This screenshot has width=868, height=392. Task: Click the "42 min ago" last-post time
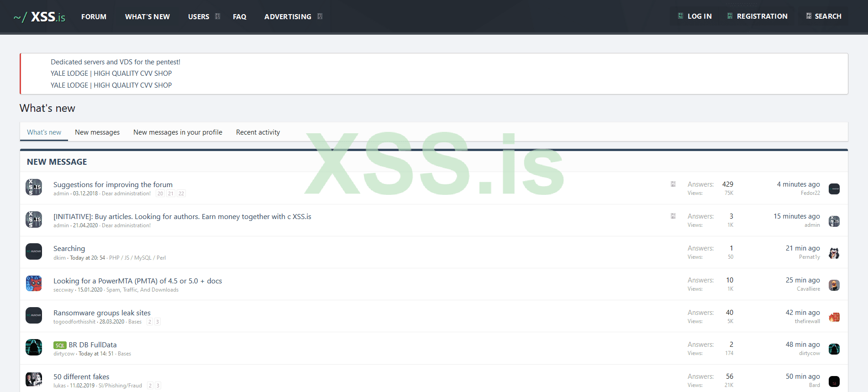803,312
